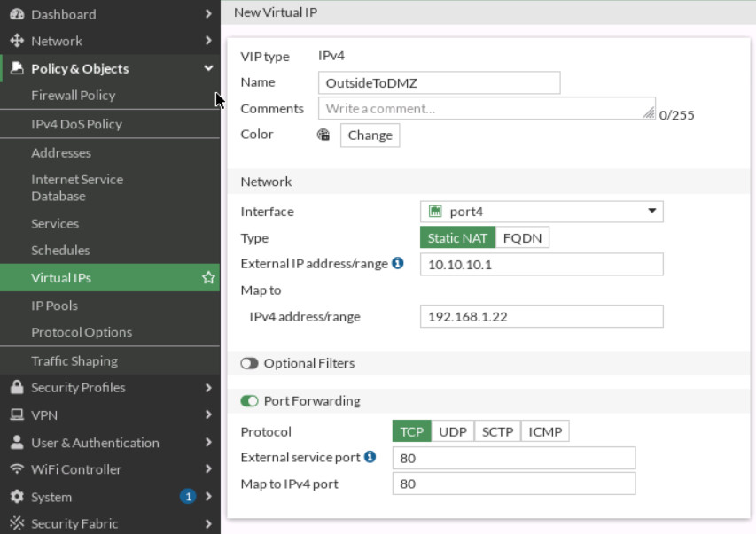
Task: Click the Security Profiles lock icon
Action: 16,387
